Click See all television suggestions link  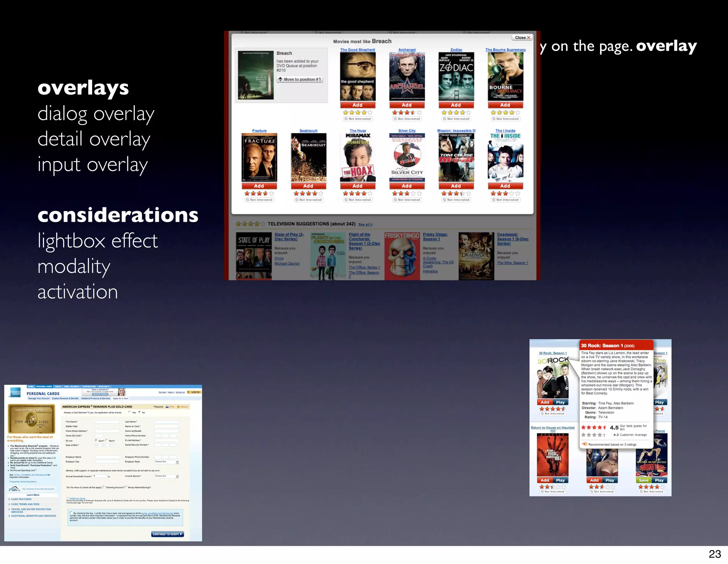pyautogui.click(x=365, y=225)
